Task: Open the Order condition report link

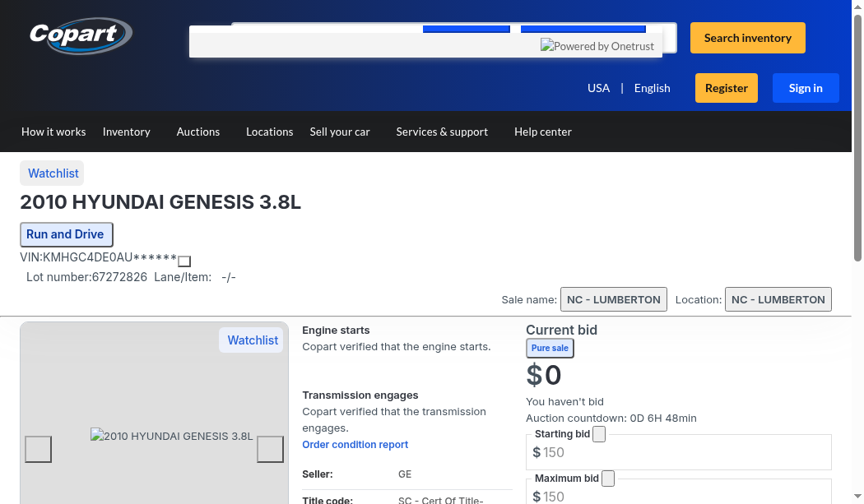Action: tap(355, 445)
